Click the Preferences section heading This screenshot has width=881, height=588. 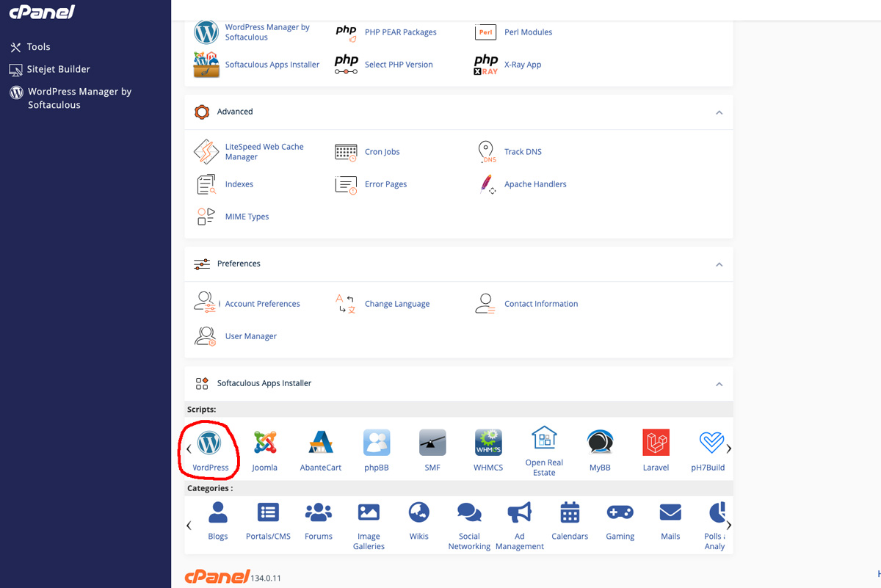(x=239, y=264)
